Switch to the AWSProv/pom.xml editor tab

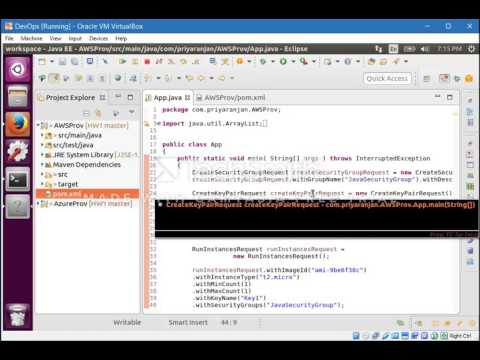[x=235, y=98]
